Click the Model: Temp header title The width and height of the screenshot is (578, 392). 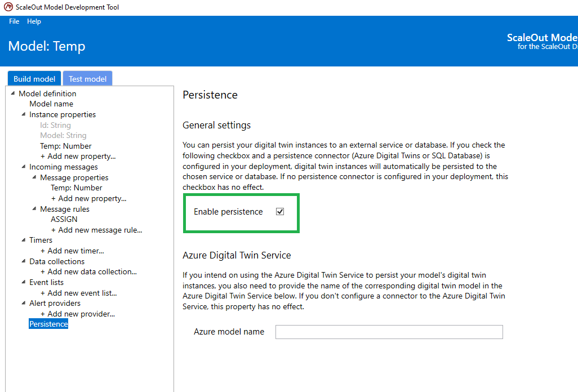click(x=47, y=46)
